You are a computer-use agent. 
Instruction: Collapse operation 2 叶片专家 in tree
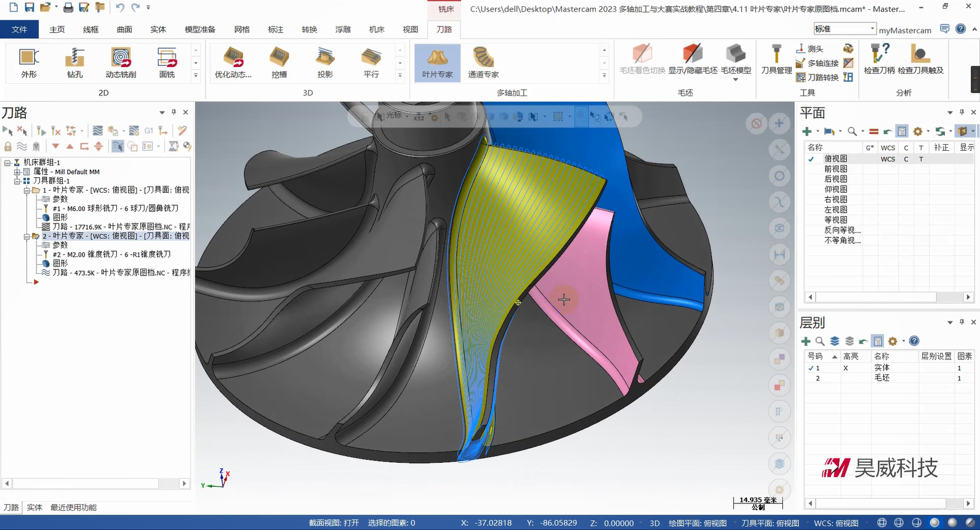point(27,236)
